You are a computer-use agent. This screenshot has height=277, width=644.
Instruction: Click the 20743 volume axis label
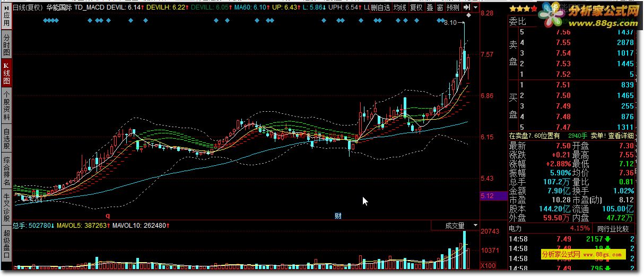(x=491, y=232)
